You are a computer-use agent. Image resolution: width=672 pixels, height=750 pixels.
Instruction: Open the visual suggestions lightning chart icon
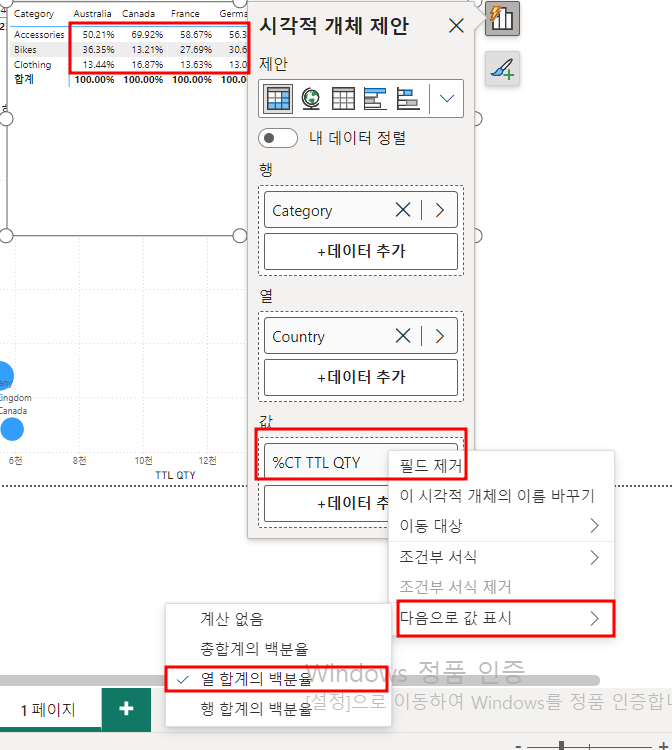(x=502, y=18)
